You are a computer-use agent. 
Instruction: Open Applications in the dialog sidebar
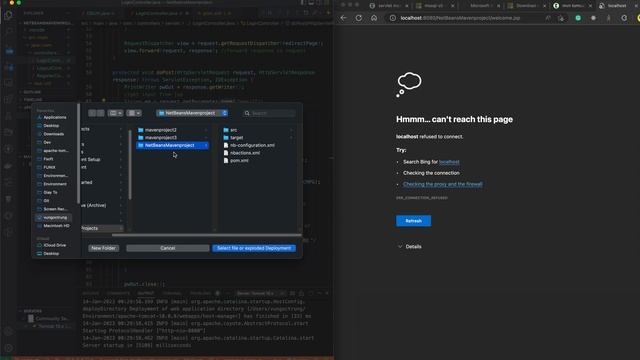pos(54,117)
